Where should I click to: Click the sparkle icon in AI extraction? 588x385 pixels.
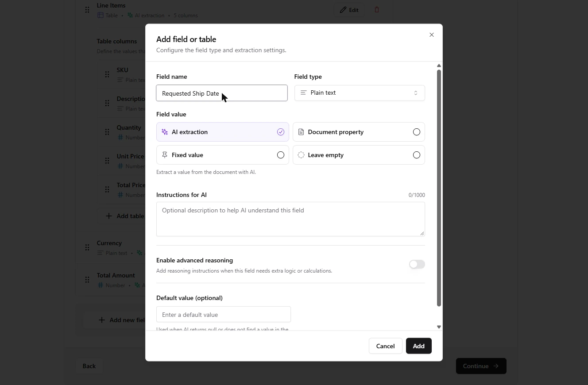(x=165, y=132)
